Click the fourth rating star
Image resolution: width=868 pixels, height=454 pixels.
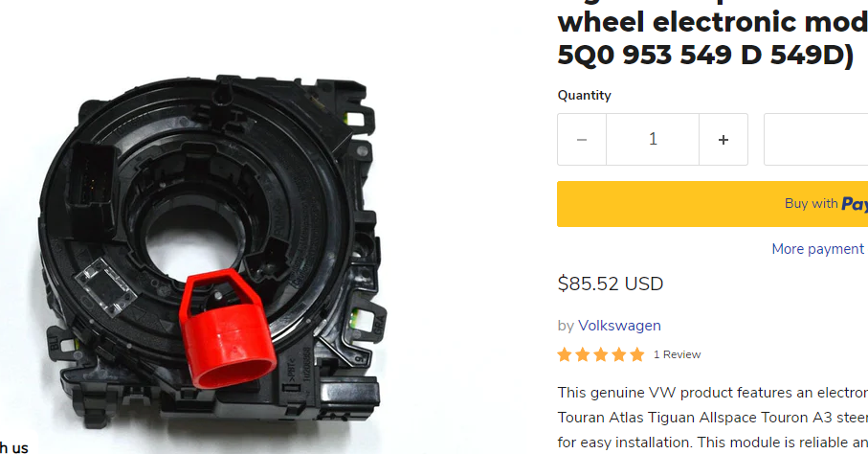click(619, 354)
